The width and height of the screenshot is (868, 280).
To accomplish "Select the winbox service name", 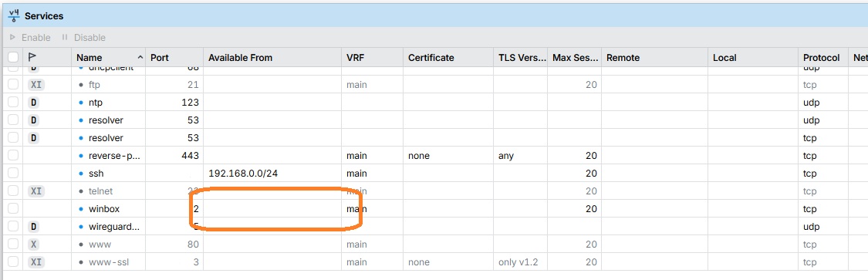I will click(x=103, y=208).
